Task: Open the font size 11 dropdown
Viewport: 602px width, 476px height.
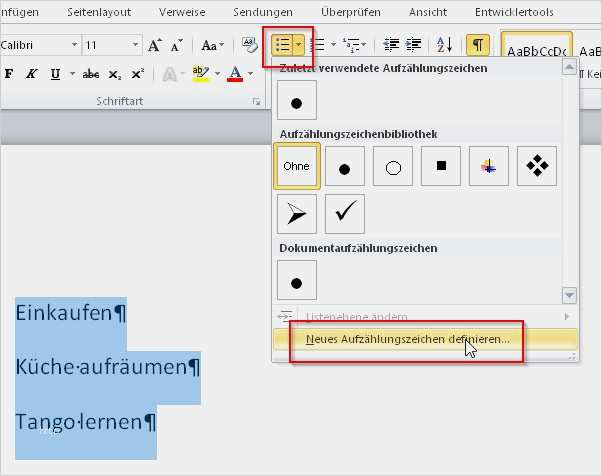Action: 136,45
